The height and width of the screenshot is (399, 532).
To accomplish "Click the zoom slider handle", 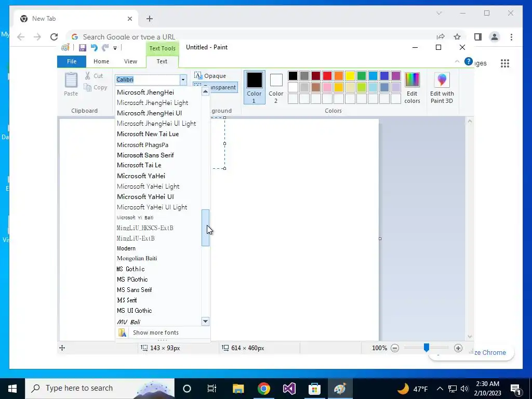I will [x=427, y=348].
